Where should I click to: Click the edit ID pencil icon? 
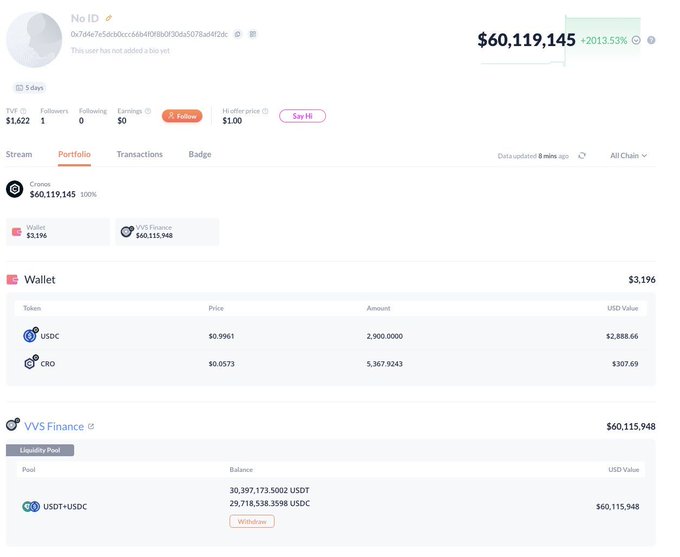click(109, 18)
